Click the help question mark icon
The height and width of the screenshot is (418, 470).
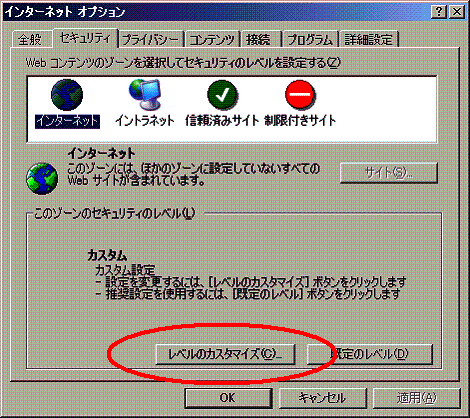coord(439,12)
